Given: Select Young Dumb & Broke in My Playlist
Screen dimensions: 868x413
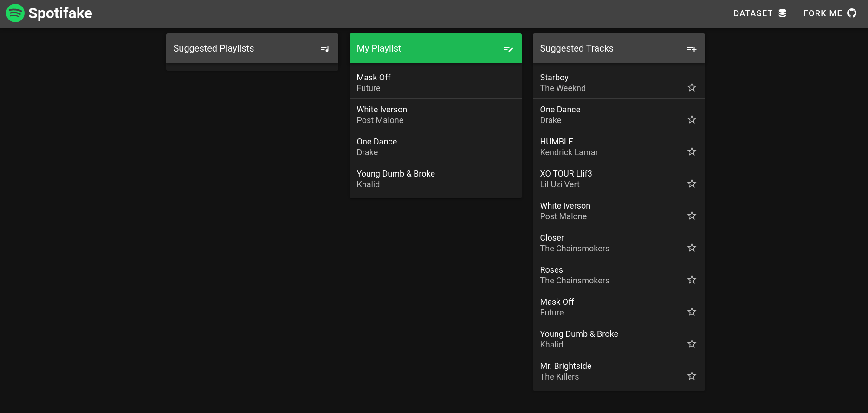Looking at the screenshot, I should [x=435, y=179].
